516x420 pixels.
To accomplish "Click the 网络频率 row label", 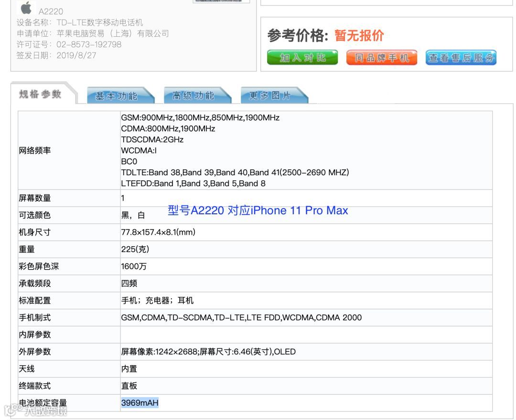I will pyautogui.click(x=34, y=150).
